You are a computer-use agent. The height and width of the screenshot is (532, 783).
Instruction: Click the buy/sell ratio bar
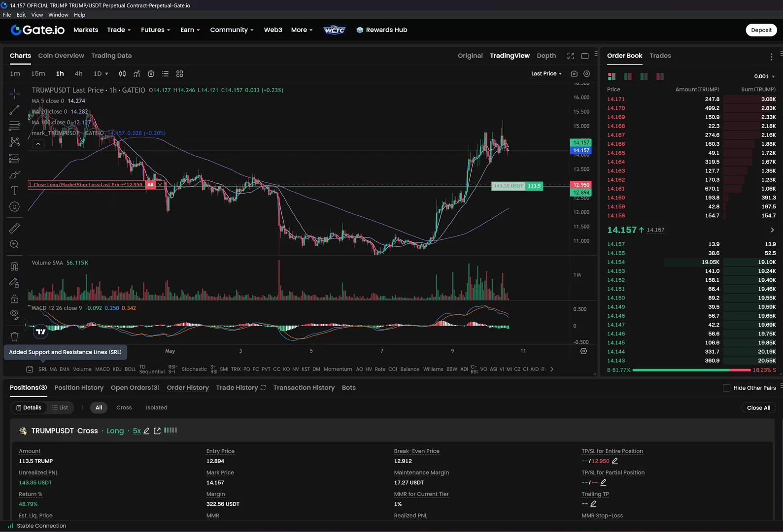pos(691,370)
